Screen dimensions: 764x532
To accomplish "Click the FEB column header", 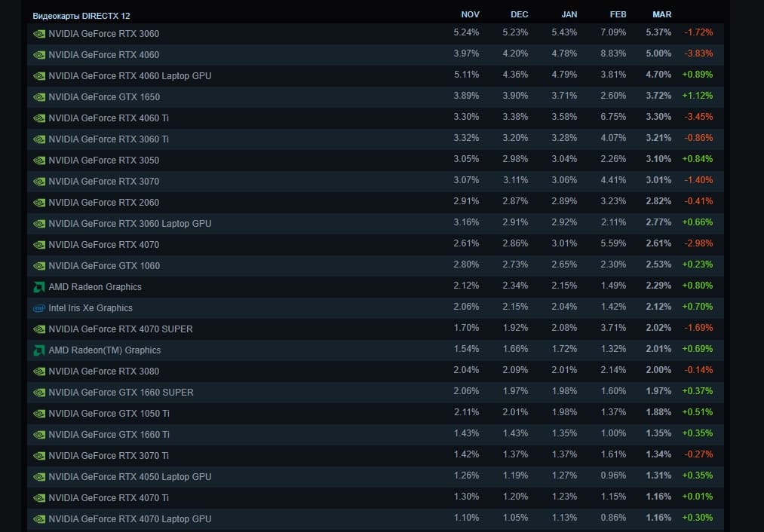I will tap(618, 14).
